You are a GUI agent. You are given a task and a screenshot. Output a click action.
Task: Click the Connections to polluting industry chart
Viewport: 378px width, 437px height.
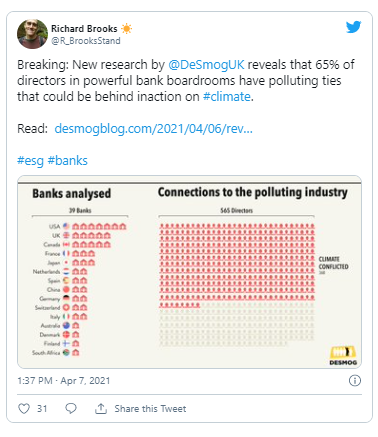pos(252,267)
